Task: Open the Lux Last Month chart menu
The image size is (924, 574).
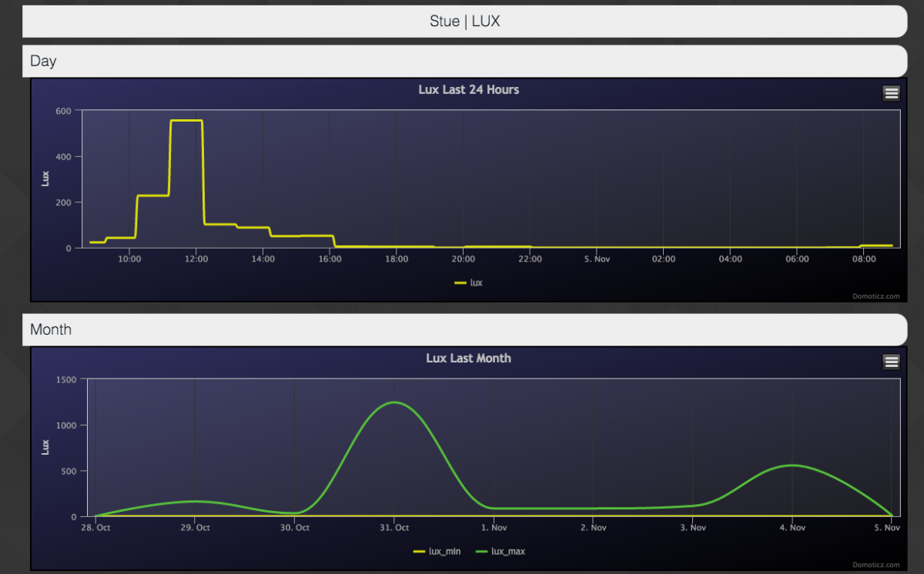Action: point(891,362)
